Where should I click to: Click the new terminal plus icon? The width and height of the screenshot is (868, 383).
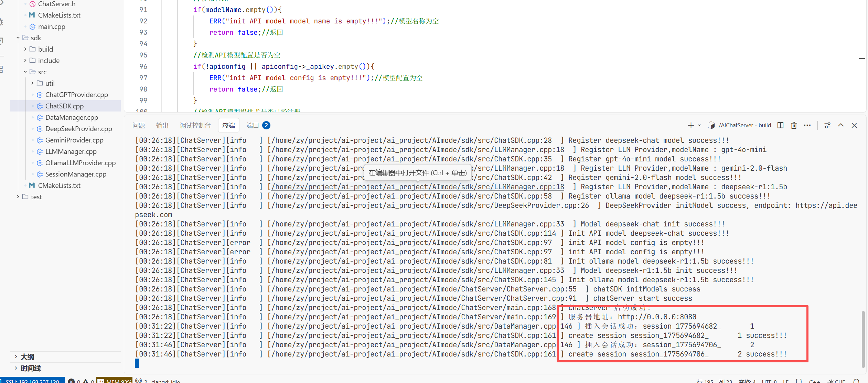690,125
